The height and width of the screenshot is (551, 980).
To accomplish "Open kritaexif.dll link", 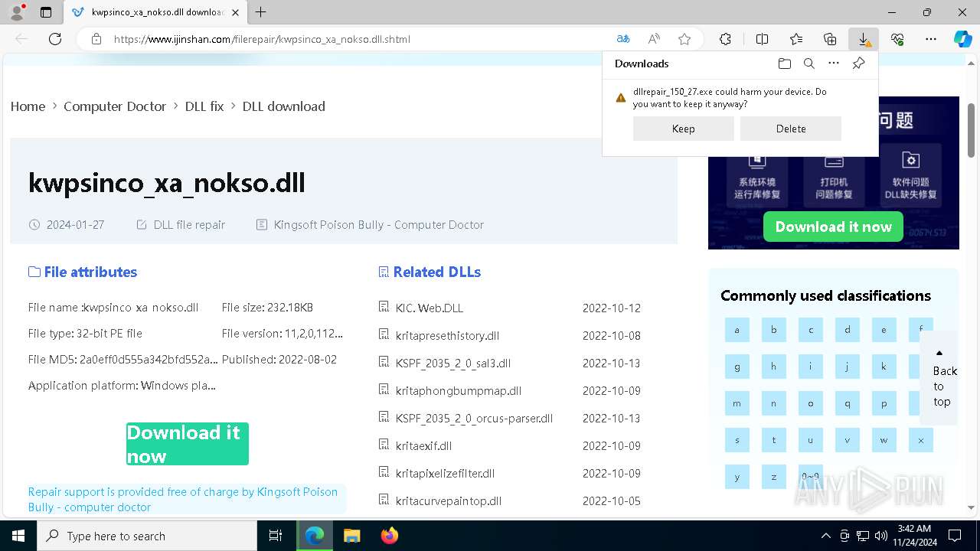I will pyautogui.click(x=423, y=445).
